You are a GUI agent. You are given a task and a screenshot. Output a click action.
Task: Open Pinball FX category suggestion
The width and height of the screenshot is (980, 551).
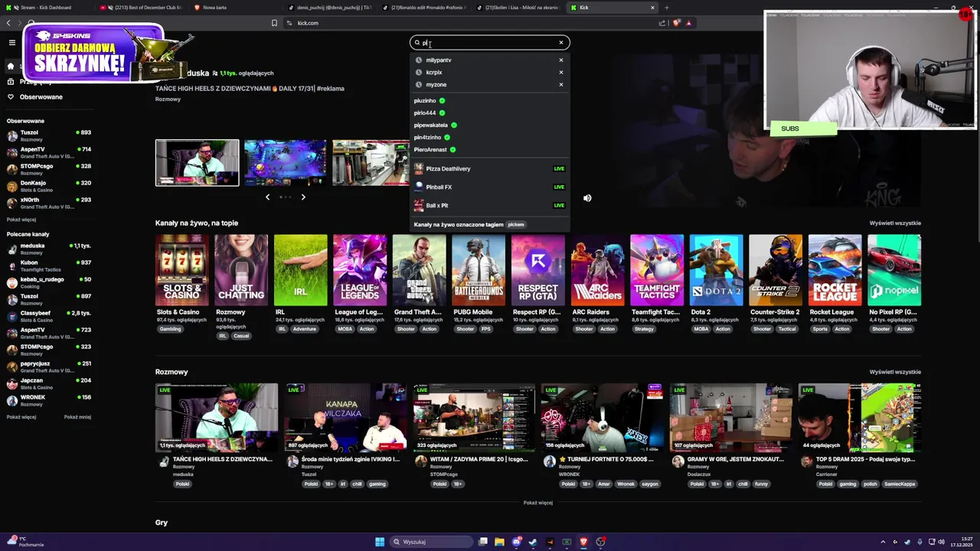[489, 187]
